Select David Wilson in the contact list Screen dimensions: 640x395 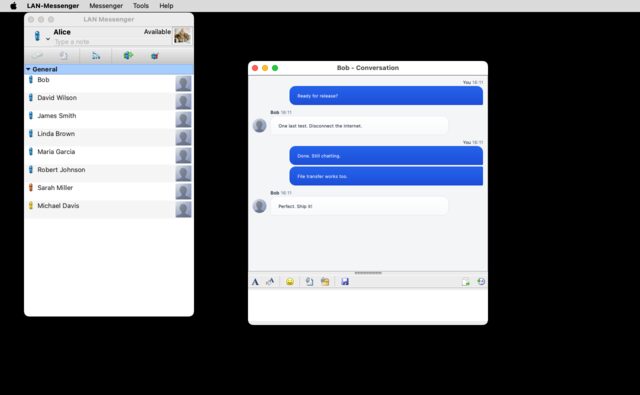[109, 101]
